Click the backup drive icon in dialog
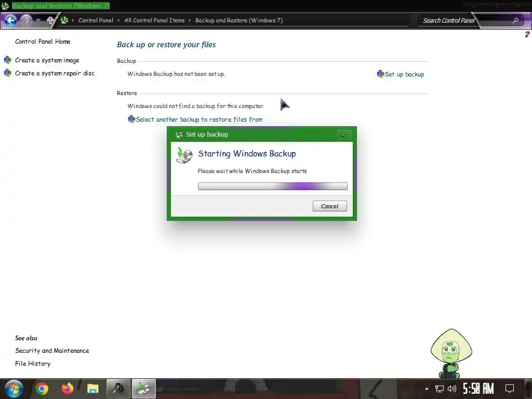Image resolution: width=532 pixels, height=399 pixels. point(184,155)
